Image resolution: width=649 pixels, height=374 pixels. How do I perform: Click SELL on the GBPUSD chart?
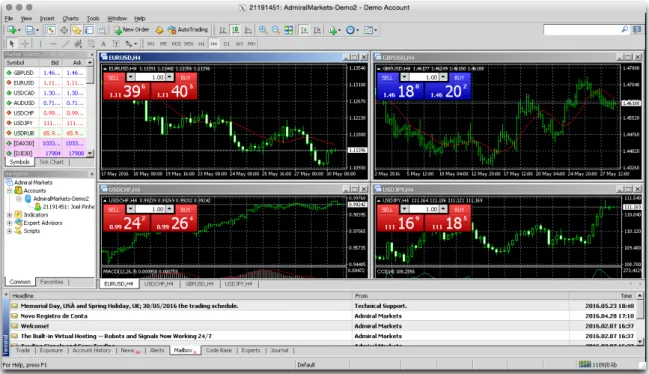387,77
